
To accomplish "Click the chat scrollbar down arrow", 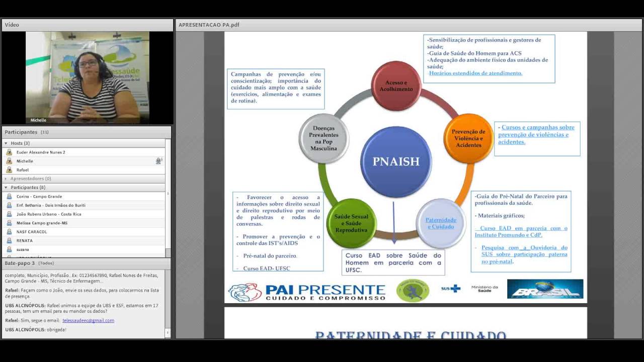I will click(168, 333).
